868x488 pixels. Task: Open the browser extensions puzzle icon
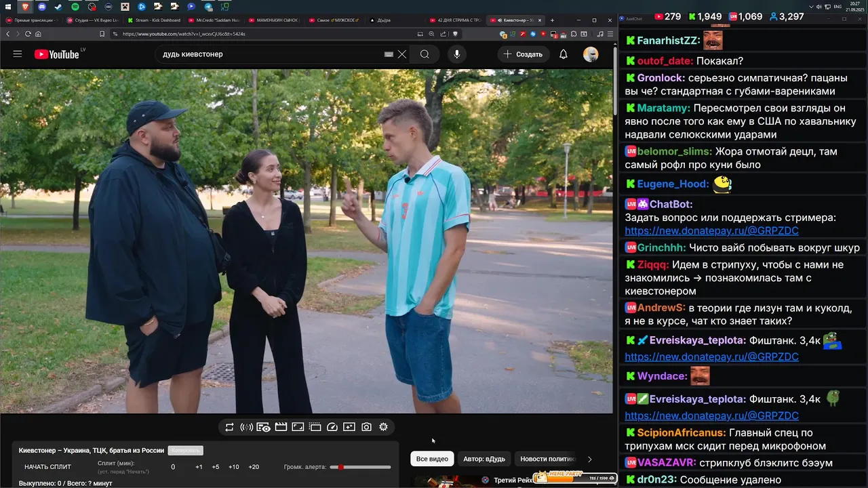(574, 34)
